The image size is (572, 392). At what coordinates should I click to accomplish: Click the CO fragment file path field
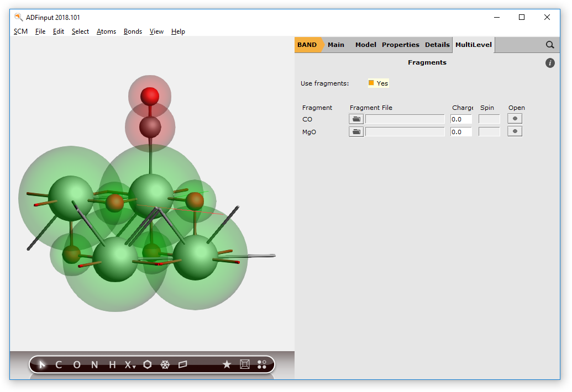pyautogui.click(x=405, y=119)
